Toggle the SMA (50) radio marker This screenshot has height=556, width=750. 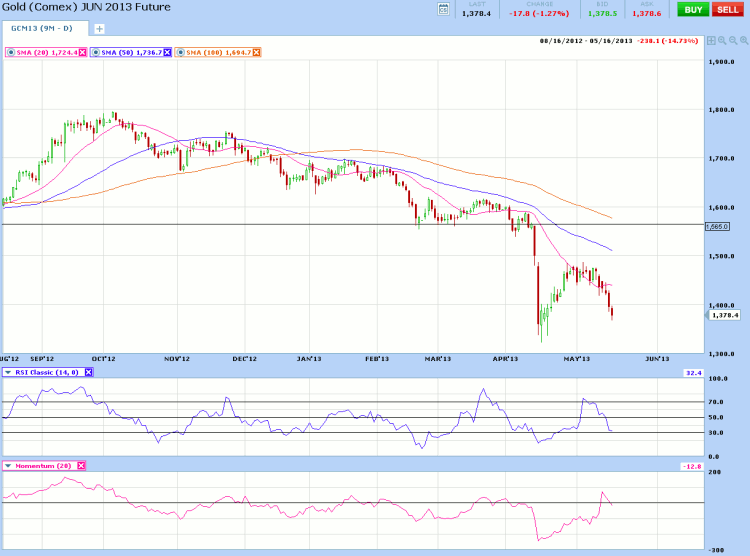tap(96, 51)
